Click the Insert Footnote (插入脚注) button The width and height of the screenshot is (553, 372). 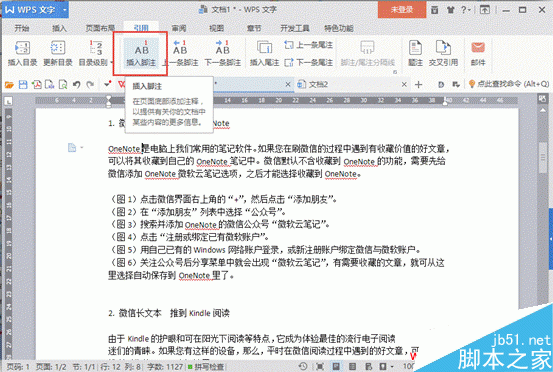pyautogui.click(x=141, y=53)
